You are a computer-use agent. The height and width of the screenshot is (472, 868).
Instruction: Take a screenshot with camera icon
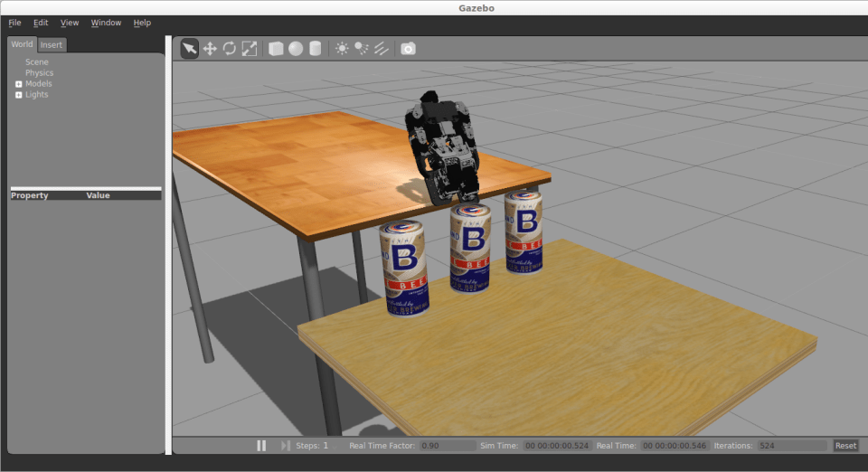pos(409,49)
